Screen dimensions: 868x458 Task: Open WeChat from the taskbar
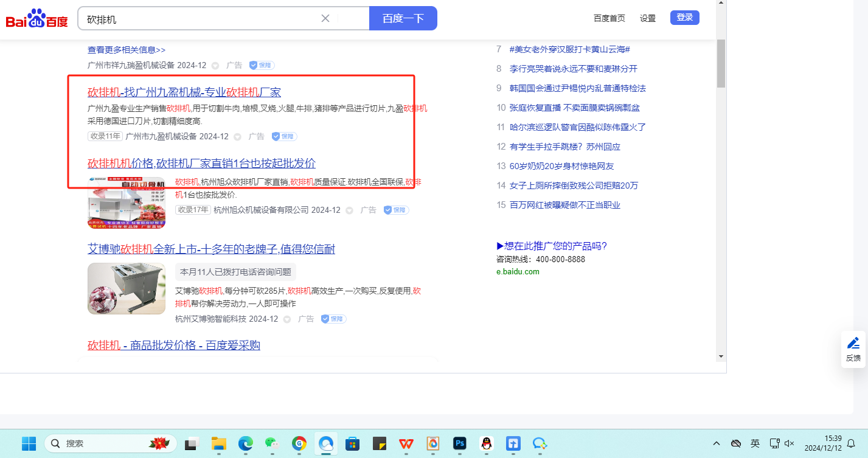272,443
